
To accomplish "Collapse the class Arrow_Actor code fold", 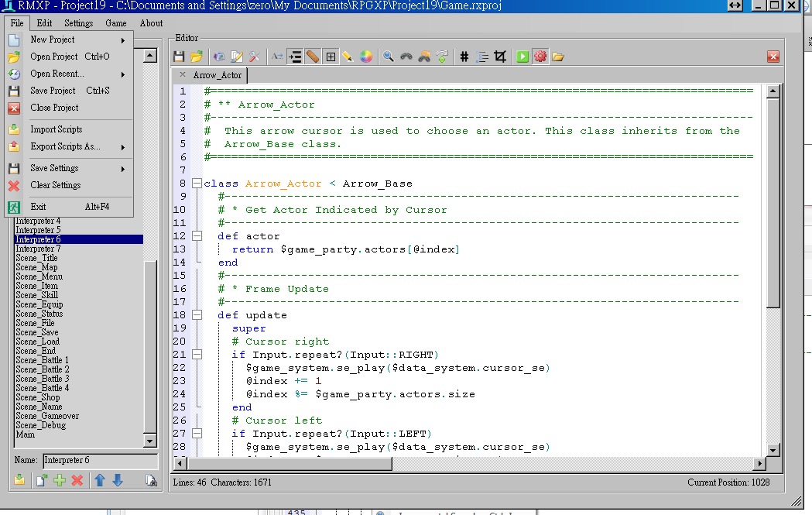I will click(197, 183).
